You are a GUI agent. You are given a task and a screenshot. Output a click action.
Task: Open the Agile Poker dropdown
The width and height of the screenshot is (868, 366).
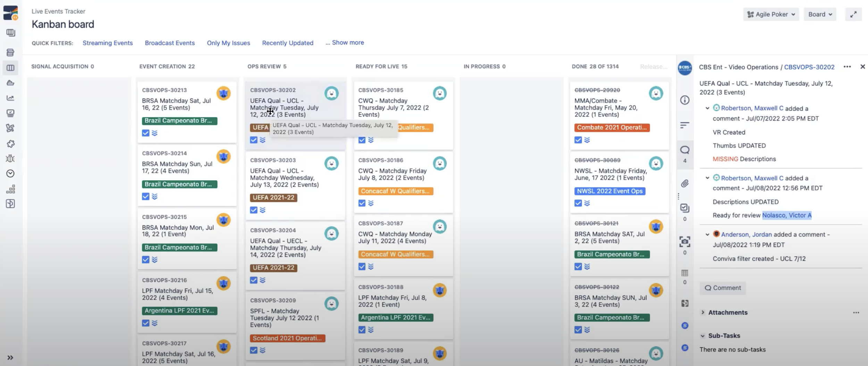pos(771,14)
